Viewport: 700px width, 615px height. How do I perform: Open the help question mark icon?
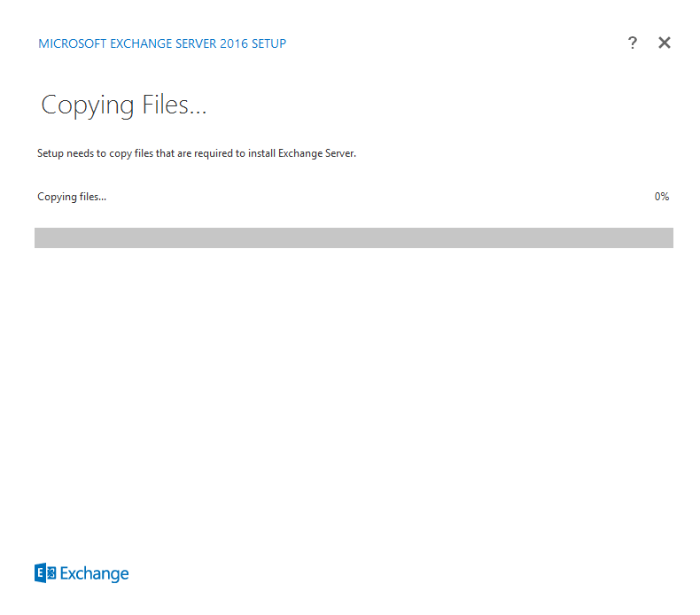632,43
